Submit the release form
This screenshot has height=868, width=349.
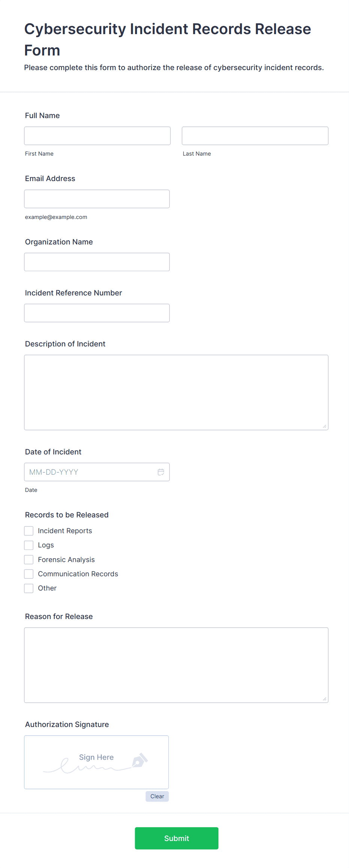click(177, 838)
